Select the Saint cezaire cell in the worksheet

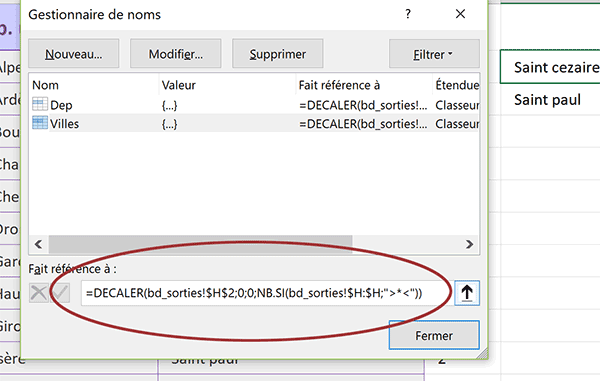[x=550, y=67]
